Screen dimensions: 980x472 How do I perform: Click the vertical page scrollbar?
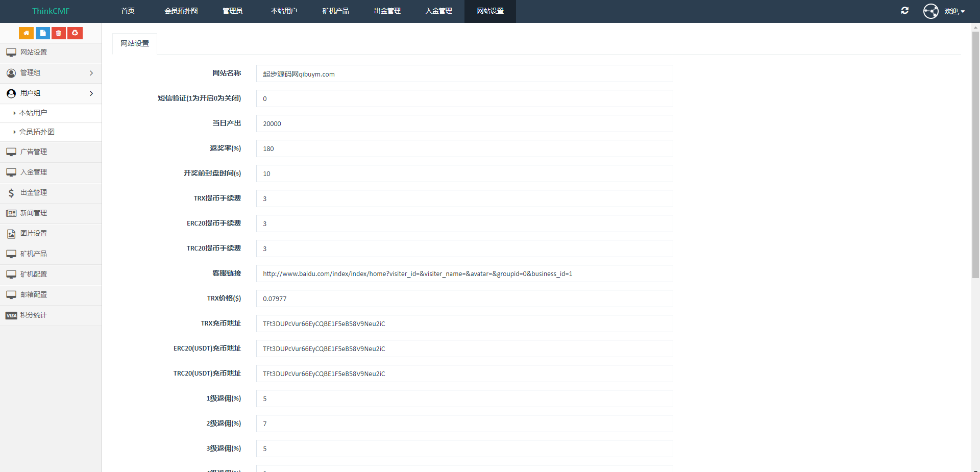(975, 153)
